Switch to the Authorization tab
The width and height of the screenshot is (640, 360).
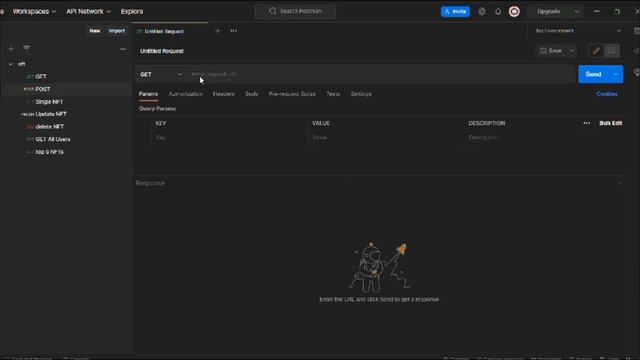click(x=185, y=94)
